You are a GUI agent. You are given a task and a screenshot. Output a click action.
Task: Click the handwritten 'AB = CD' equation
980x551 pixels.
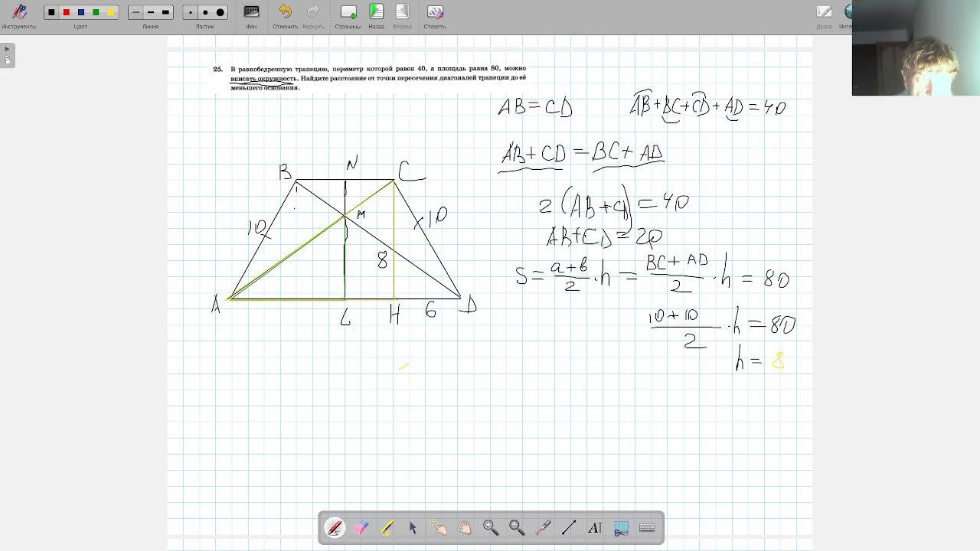click(x=535, y=107)
